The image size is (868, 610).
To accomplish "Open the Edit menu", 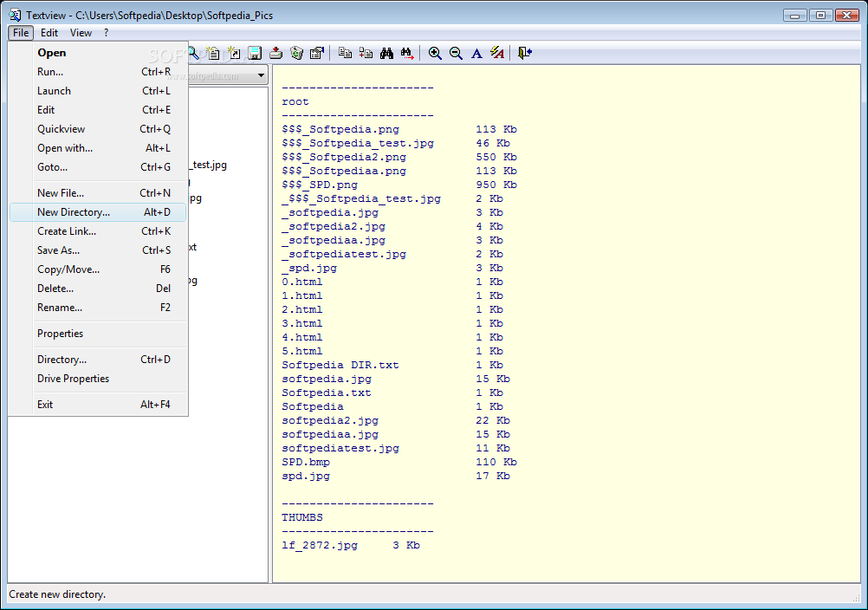I will pos(49,33).
